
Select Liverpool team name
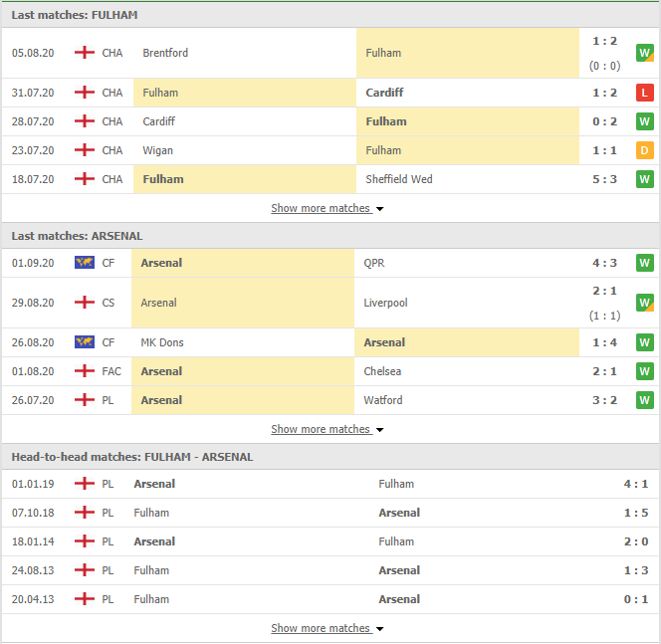[385, 303]
